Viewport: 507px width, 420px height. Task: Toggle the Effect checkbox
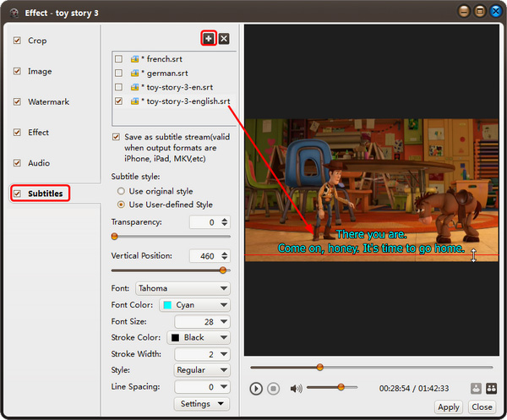click(17, 132)
